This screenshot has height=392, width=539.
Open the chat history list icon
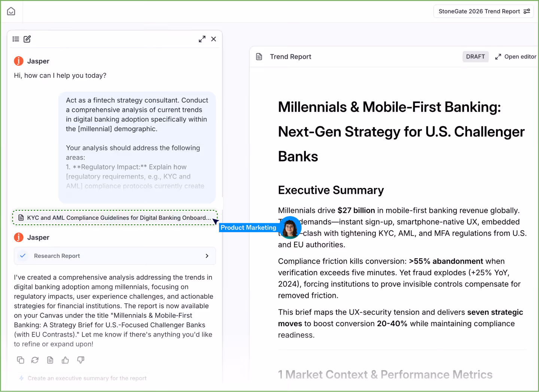coord(16,39)
